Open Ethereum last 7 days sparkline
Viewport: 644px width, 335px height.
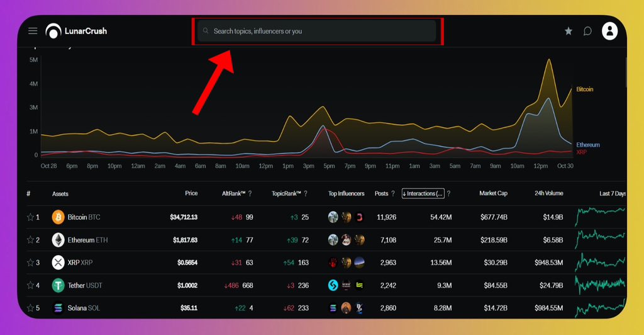click(x=600, y=239)
